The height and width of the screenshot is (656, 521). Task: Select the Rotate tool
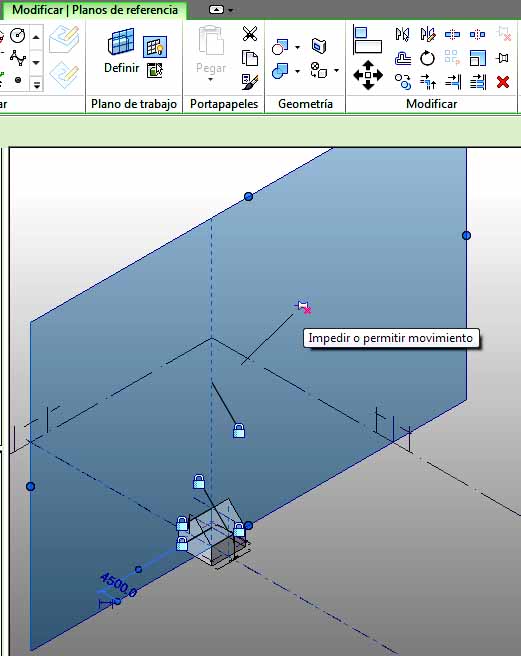coord(427,58)
